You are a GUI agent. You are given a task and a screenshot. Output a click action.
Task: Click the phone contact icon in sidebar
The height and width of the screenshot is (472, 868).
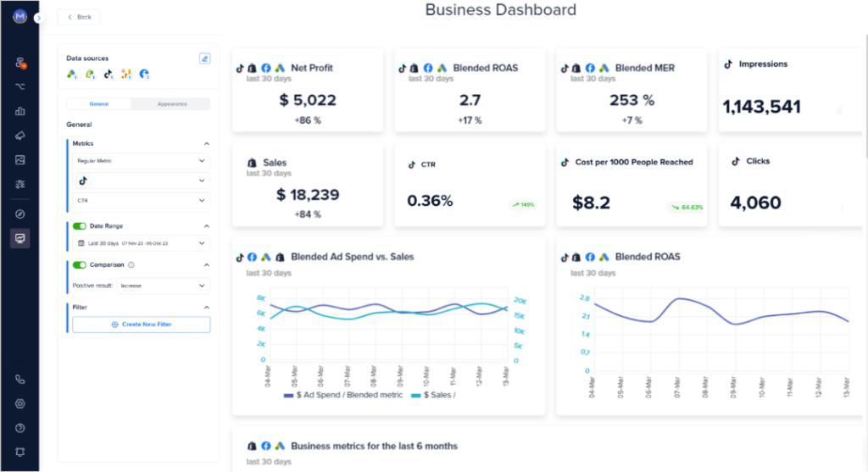pyautogui.click(x=20, y=380)
